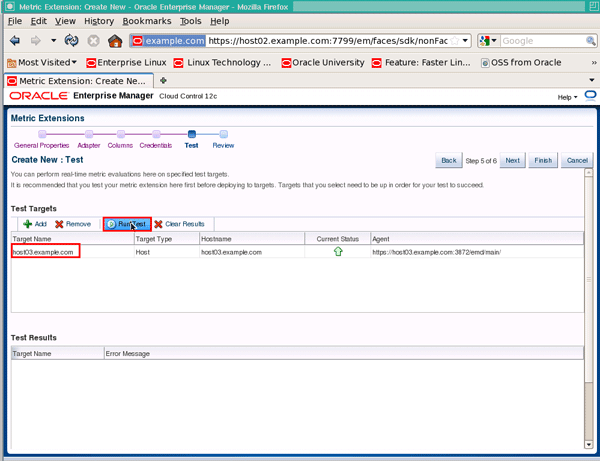Click the Run Test button

[127, 224]
